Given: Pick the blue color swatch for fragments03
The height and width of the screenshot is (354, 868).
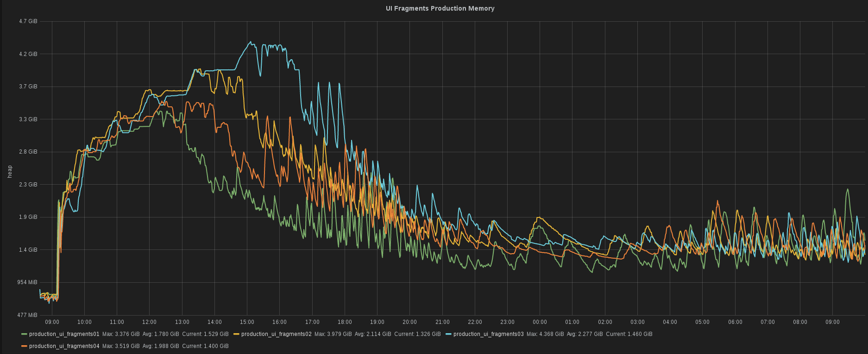Looking at the screenshot, I should point(448,334).
